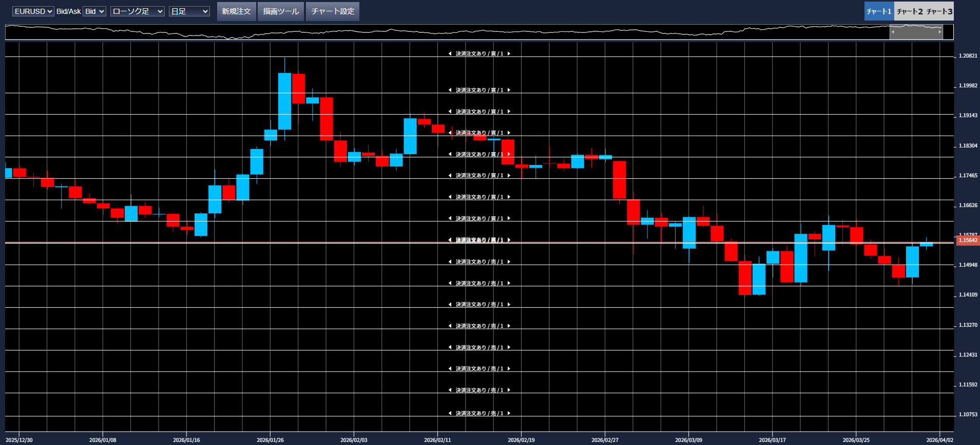Click right handle arrow of overview range selector
980x445 pixels.
tap(940, 32)
